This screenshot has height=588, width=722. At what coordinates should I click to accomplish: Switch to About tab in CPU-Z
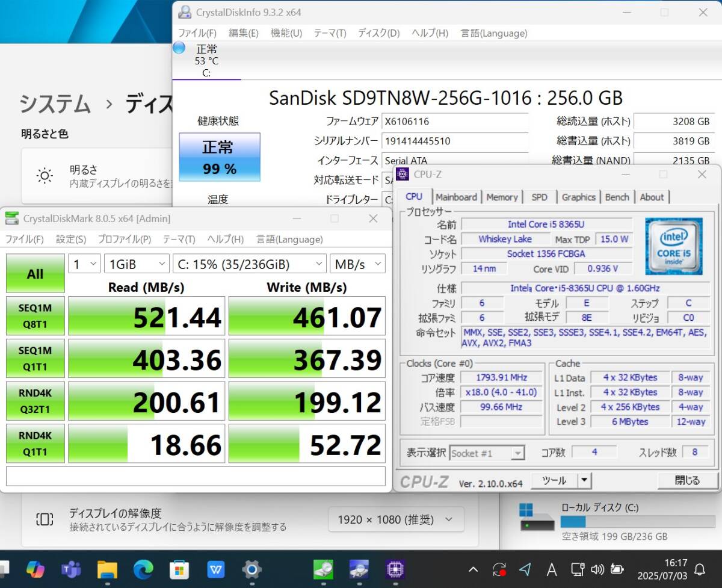pos(652,197)
